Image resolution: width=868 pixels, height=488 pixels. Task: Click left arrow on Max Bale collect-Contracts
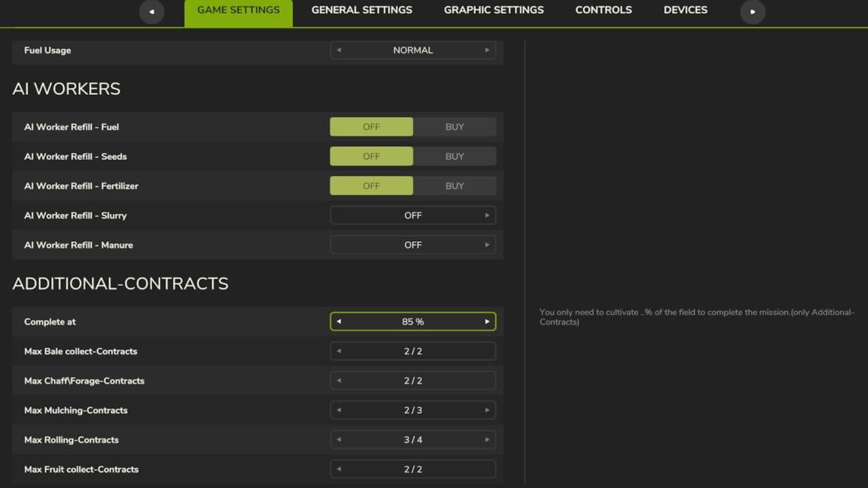click(338, 350)
